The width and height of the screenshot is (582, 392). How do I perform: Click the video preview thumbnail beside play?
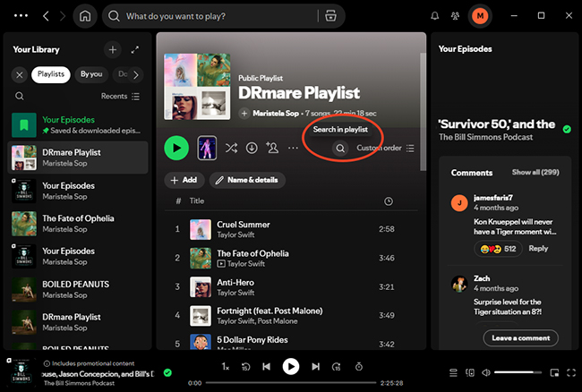point(207,148)
